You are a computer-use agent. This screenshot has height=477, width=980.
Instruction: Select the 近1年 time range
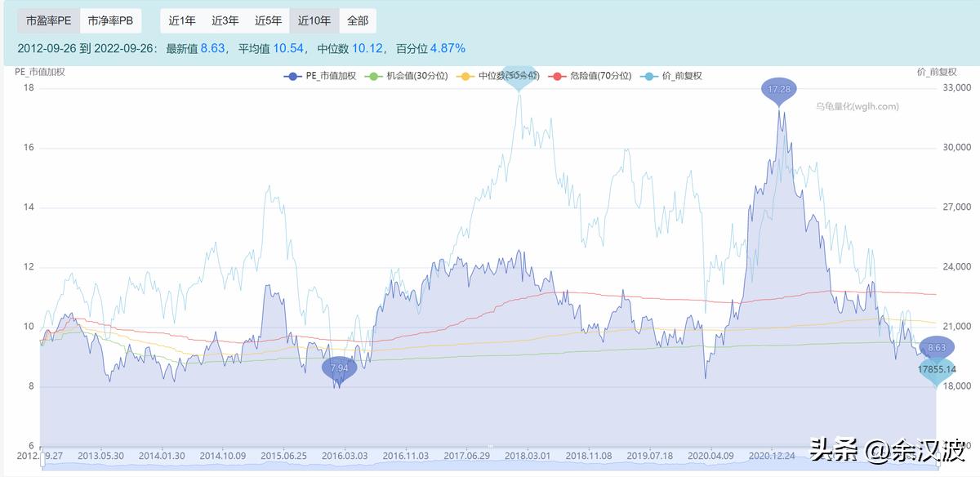[x=181, y=21]
